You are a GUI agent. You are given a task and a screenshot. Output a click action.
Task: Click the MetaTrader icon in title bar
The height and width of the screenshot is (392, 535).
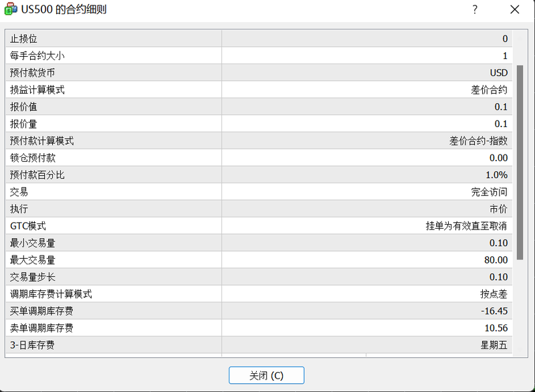click(10, 9)
